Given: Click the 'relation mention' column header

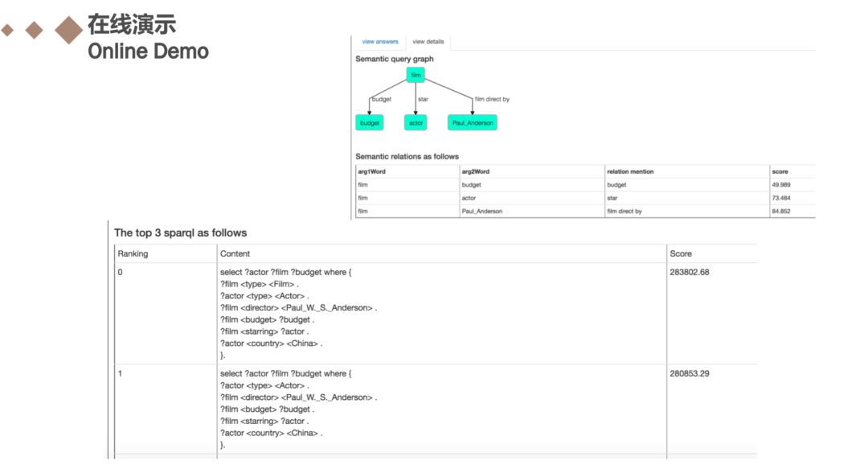Looking at the screenshot, I should [630, 172].
